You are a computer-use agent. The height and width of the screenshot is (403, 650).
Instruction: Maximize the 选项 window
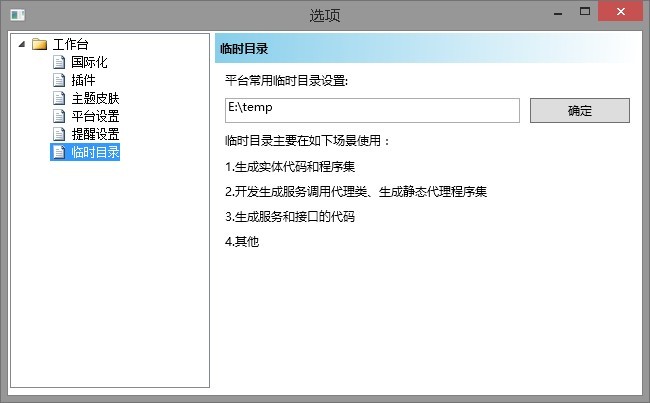(585, 12)
